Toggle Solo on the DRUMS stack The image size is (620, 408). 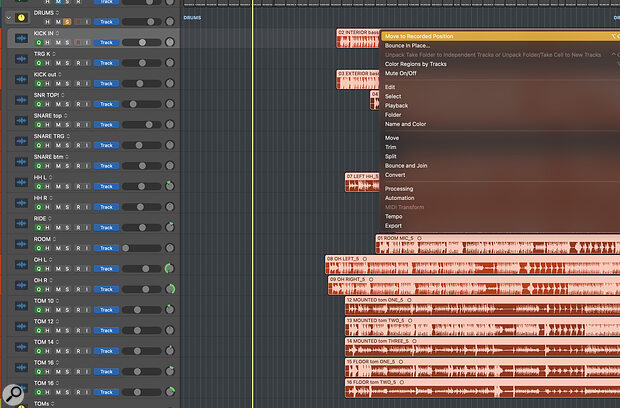point(67,22)
